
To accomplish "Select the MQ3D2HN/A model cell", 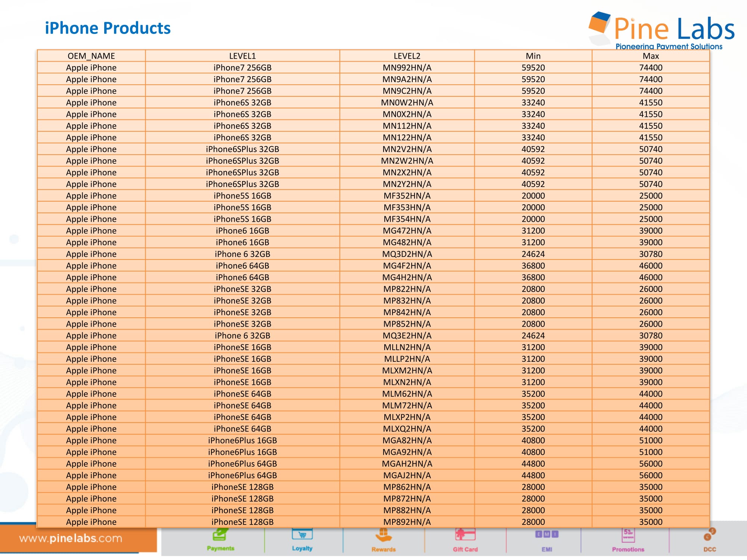I will [x=407, y=254].
